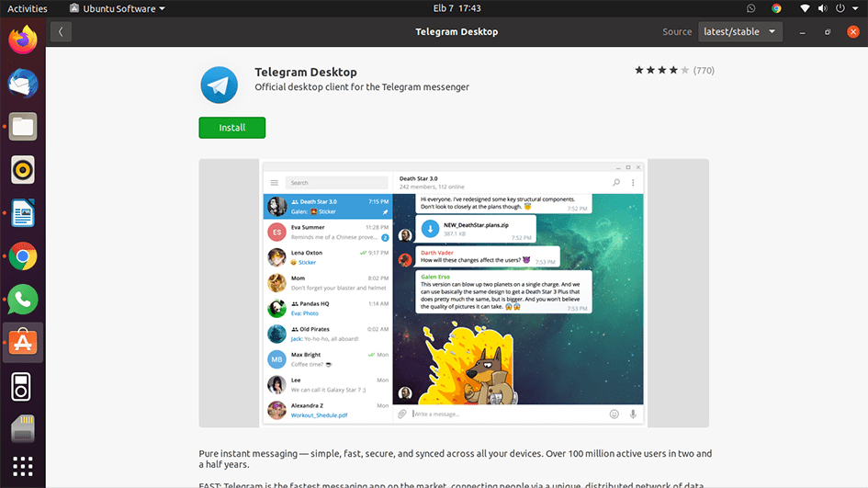Screen dimensions: 868x488
Task: Open the Wi-Fi network status icon
Action: pos(805,8)
